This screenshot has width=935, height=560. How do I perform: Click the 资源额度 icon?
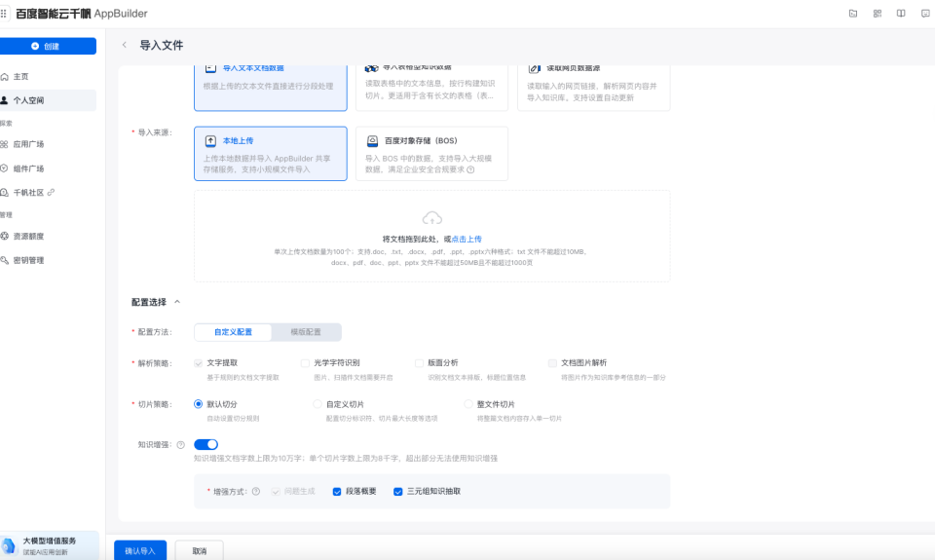click(4, 236)
